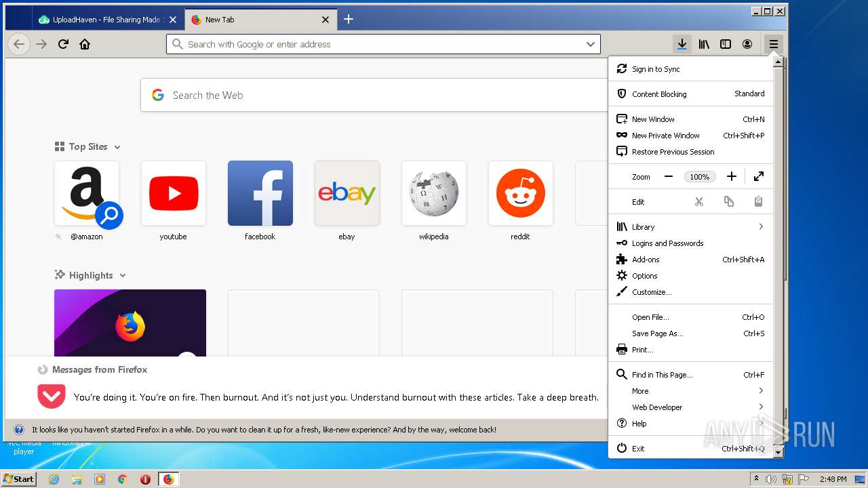Image resolution: width=868 pixels, height=488 pixels.
Task: Close the New Tab tab
Action: 325,20
